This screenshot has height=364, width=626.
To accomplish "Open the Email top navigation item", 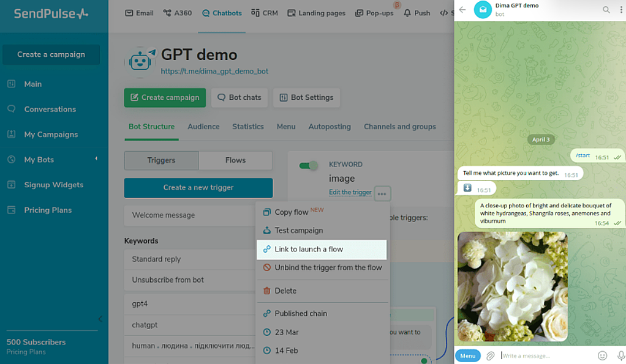I will 139,13.
